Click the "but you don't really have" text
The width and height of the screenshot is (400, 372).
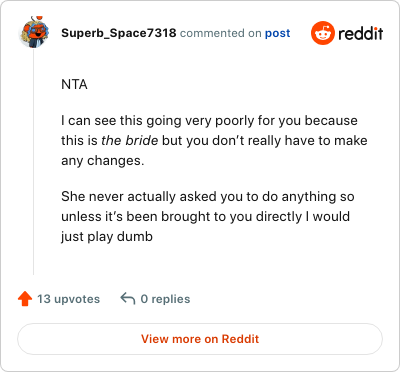pos(238,140)
